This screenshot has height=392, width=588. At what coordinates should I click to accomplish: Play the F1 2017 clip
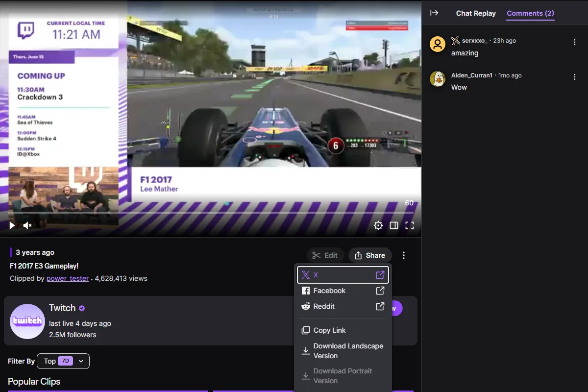coord(12,225)
